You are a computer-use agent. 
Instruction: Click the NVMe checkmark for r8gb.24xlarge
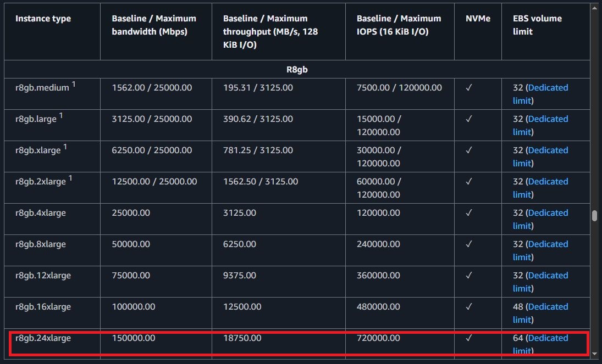[469, 338]
